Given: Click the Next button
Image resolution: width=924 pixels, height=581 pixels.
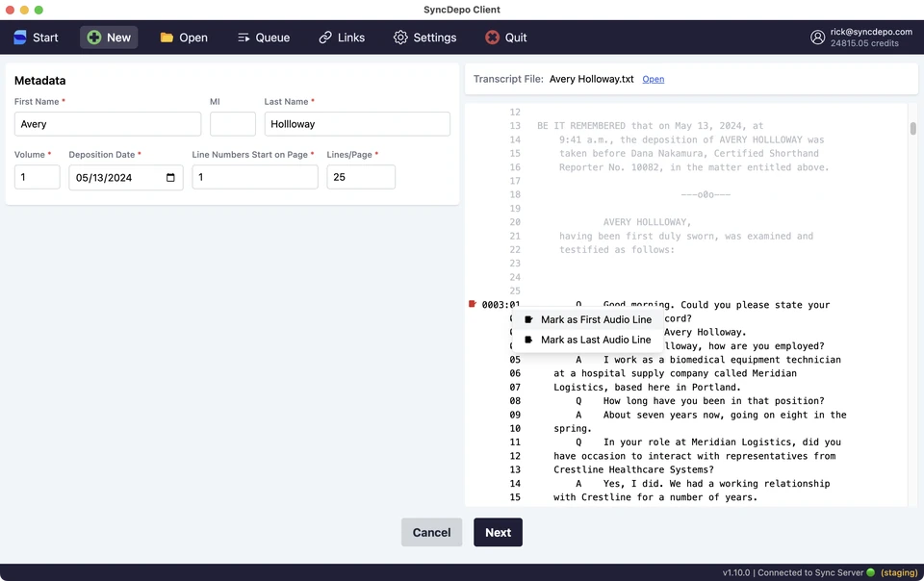Looking at the screenshot, I should tap(498, 532).
